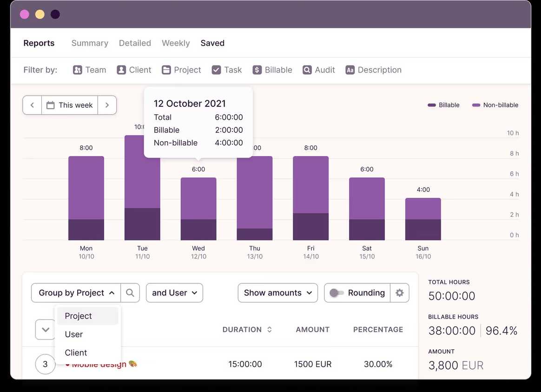Image resolution: width=541 pixels, height=392 pixels.
Task: Click the 3,800 EUR amount total
Action: (456, 366)
